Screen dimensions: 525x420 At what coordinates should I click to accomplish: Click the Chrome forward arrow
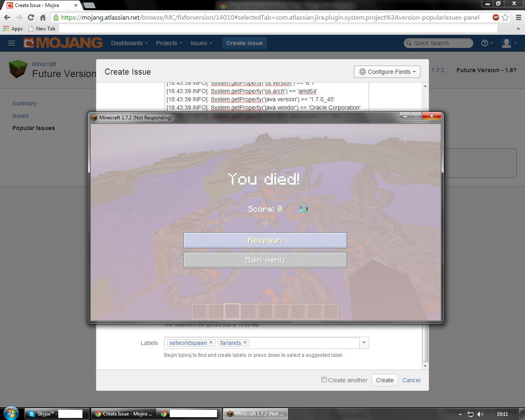(x=19, y=18)
